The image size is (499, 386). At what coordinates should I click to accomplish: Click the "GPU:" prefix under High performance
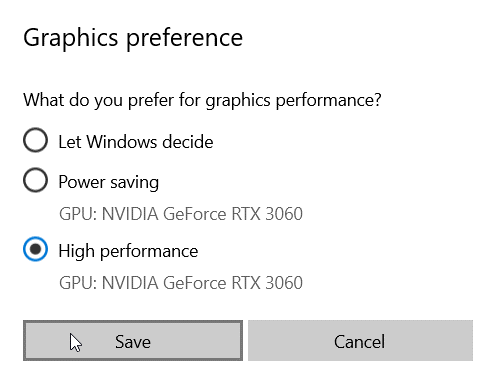78,283
